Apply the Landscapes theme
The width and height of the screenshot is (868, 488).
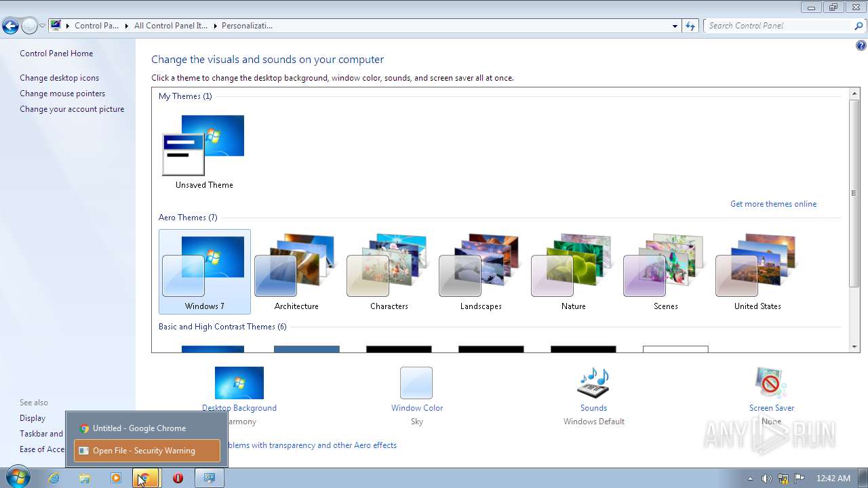click(481, 272)
